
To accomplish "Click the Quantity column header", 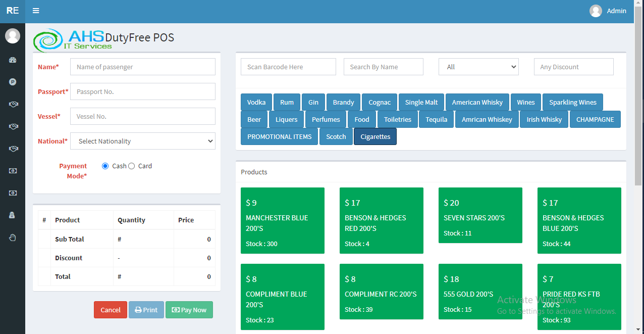I will click(131, 220).
